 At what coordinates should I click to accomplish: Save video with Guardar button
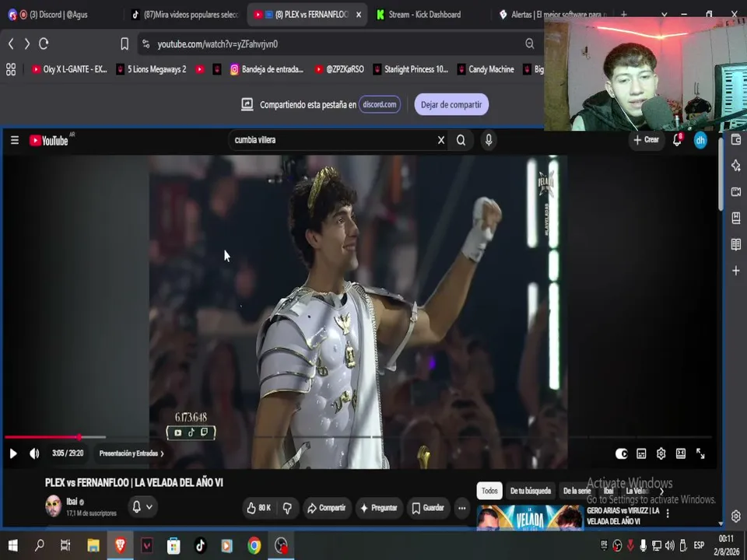(x=428, y=508)
